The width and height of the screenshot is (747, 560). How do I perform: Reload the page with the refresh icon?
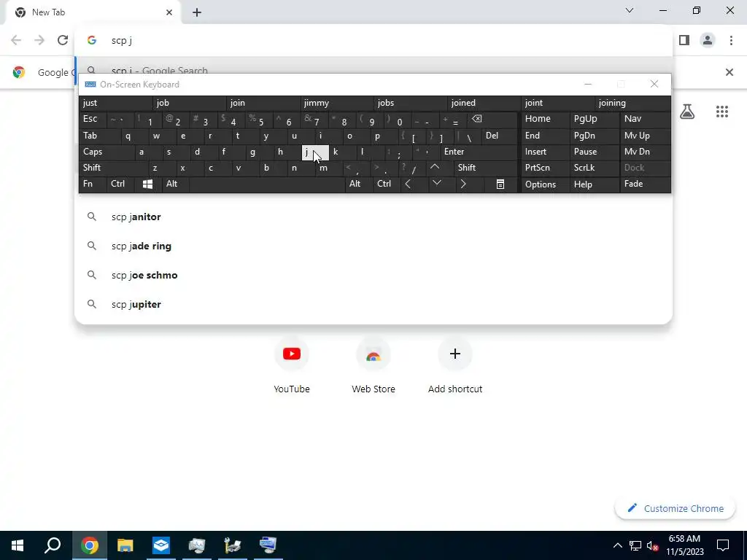[63, 41]
